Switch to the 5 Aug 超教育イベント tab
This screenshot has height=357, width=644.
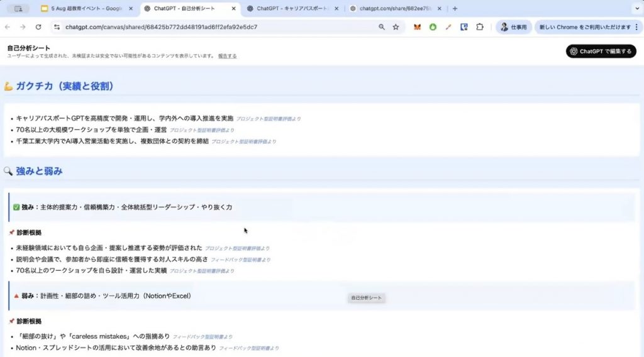pos(87,9)
